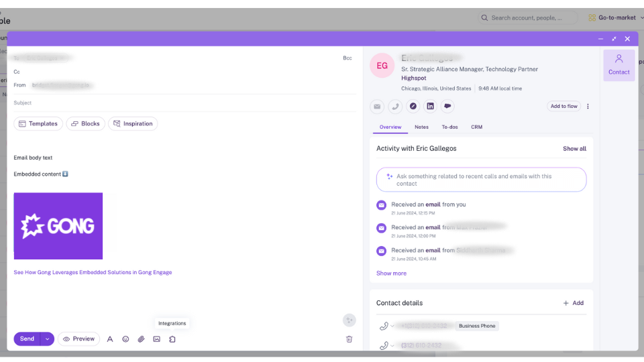Image resolution: width=644 pixels, height=362 pixels.
Task: Attach a file with the paperclip icon
Action: [x=141, y=339]
